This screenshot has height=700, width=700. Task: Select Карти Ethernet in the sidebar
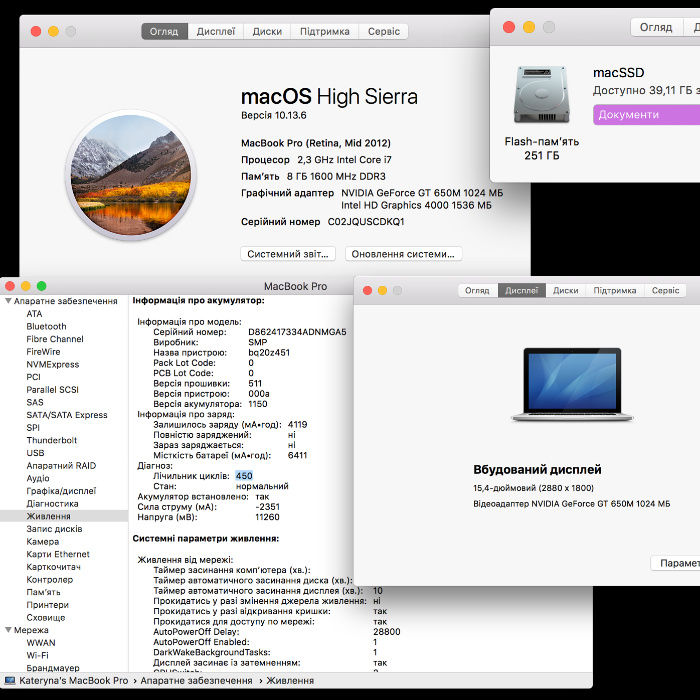tap(58, 554)
